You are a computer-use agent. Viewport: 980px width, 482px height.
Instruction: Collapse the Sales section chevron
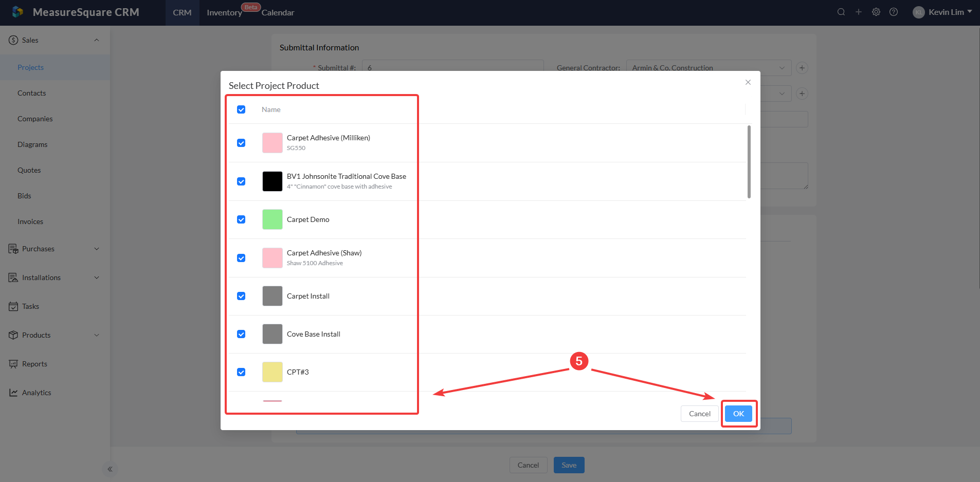[x=97, y=40]
